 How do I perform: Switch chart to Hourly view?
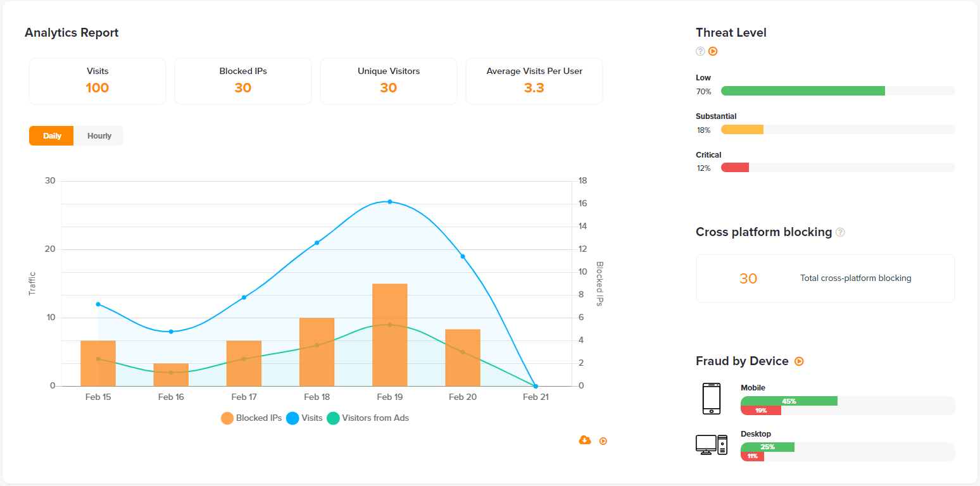click(99, 136)
